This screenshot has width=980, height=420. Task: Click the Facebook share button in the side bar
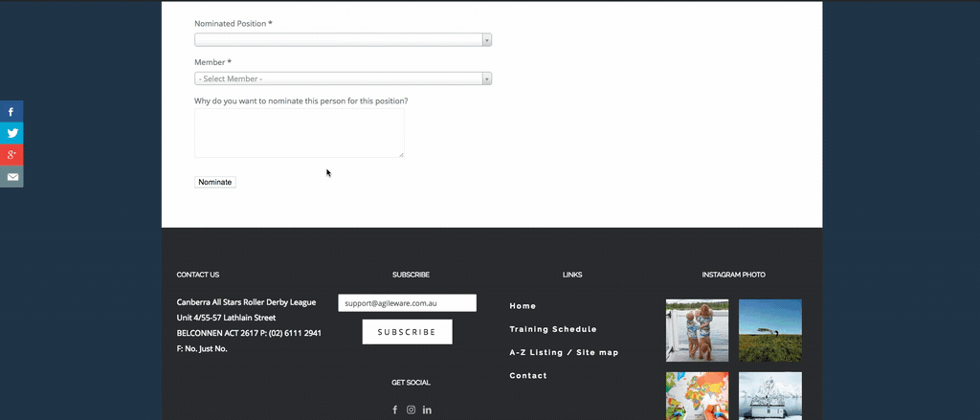[x=11, y=112]
